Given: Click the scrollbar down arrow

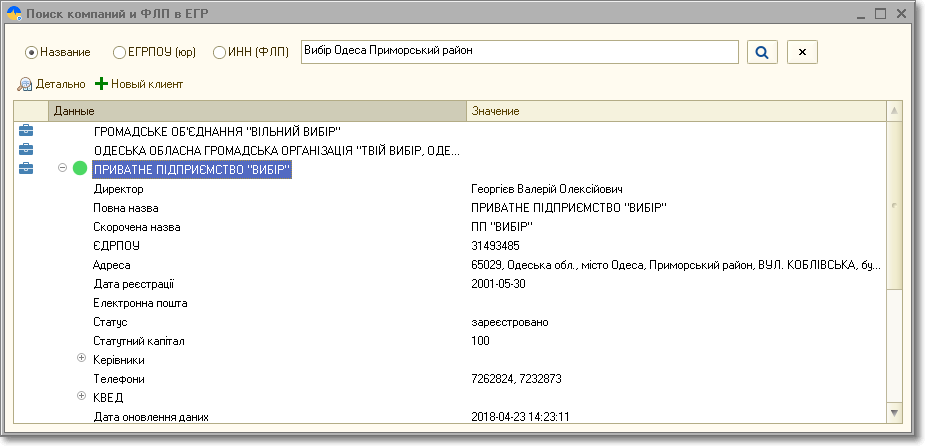Looking at the screenshot, I should 893,412.
